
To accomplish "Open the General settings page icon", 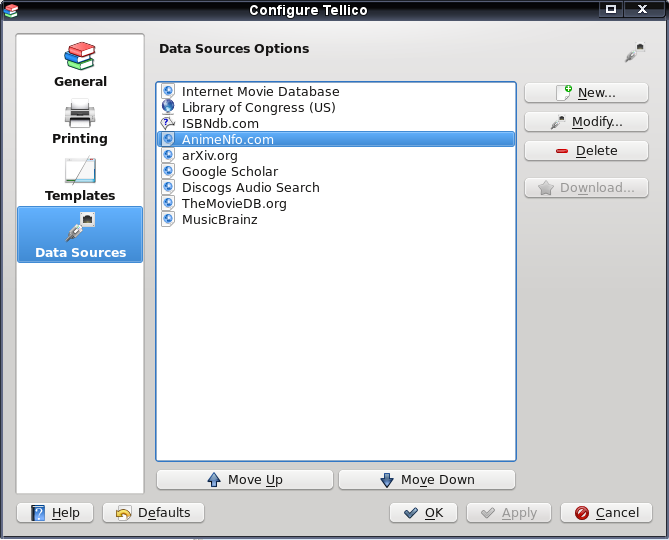I will pos(80,56).
